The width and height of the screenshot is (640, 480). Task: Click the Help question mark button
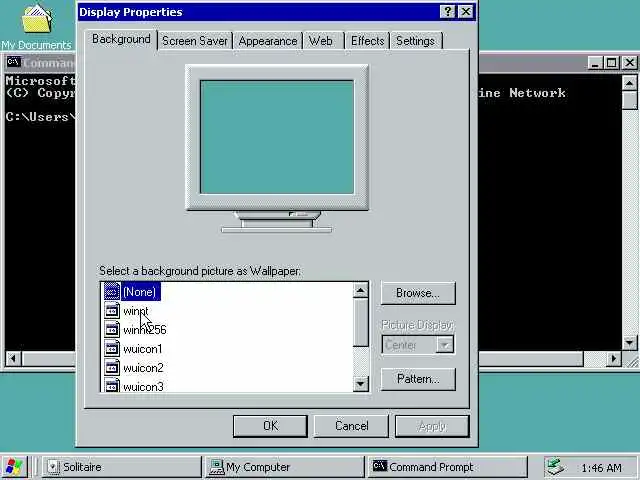tap(447, 11)
